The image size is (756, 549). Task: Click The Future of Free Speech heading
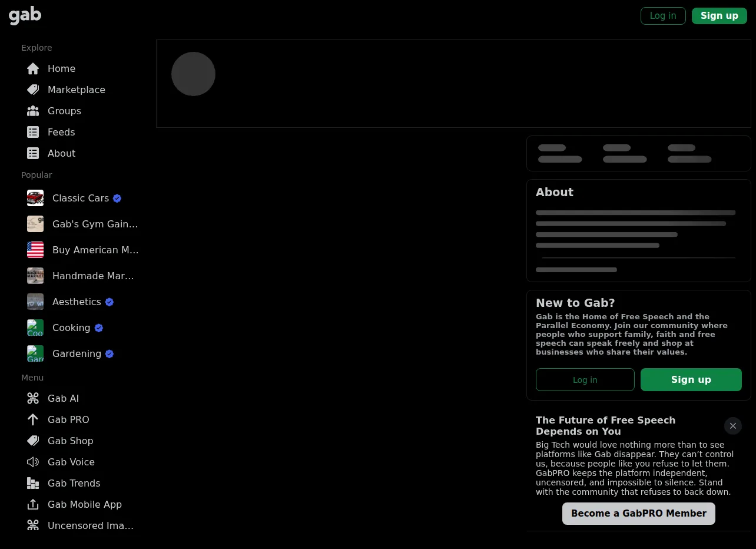[605, 426]
